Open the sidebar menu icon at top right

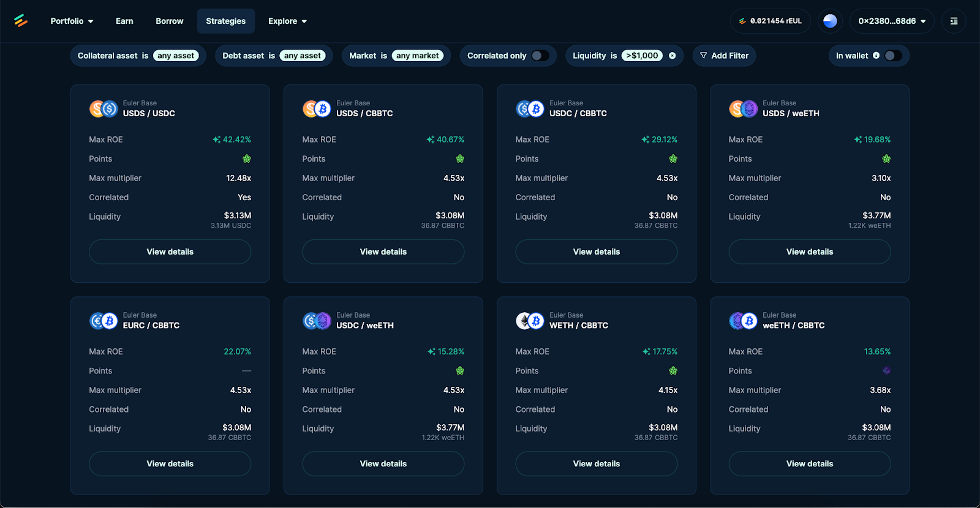pyautogui.click(x=954, y=21)
